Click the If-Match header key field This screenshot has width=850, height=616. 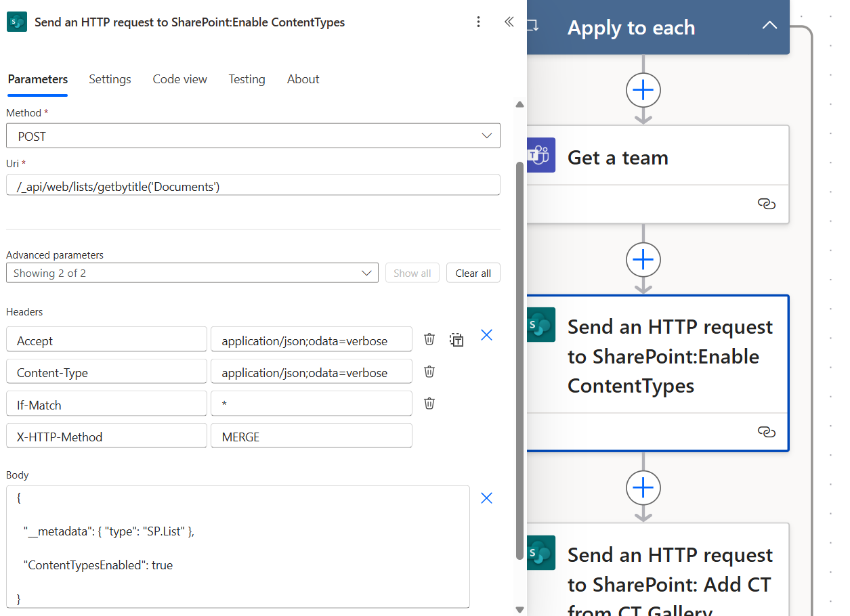(x=106, y=403)
